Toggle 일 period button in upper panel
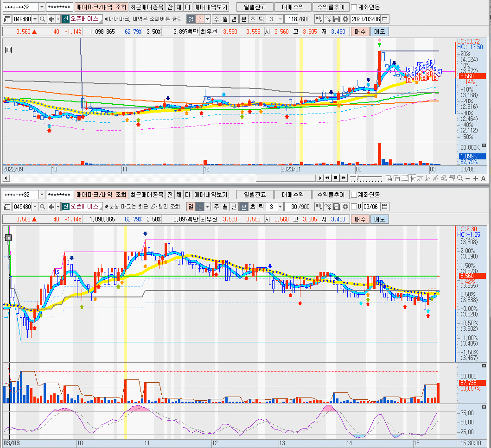The image size is (491, 448). tap(191, 19)
